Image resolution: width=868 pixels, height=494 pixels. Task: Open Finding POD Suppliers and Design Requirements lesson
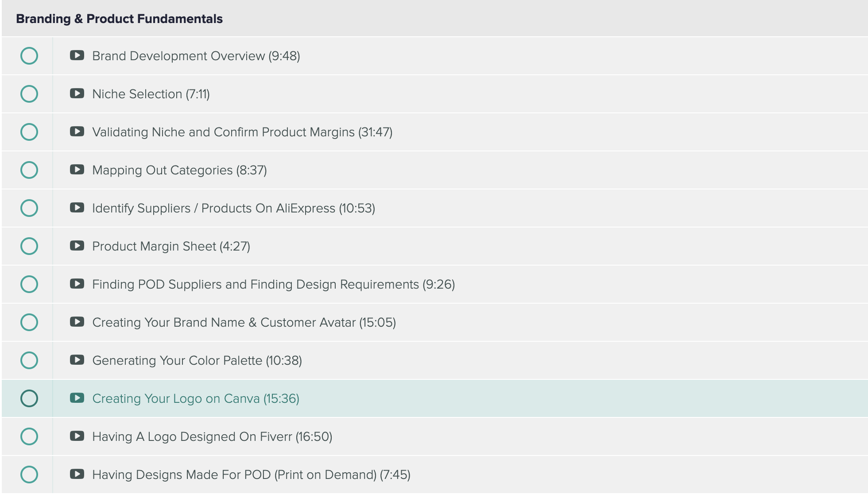coord(273,284)
